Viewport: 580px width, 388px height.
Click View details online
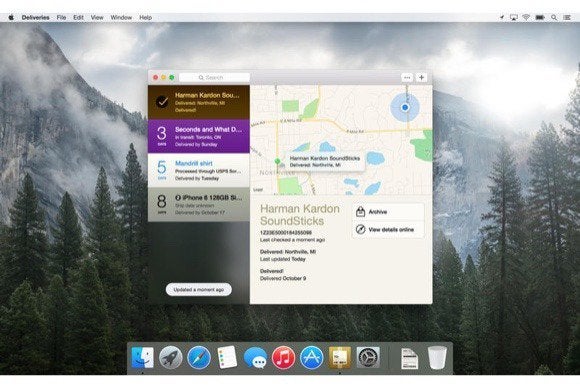click(388, 229)
